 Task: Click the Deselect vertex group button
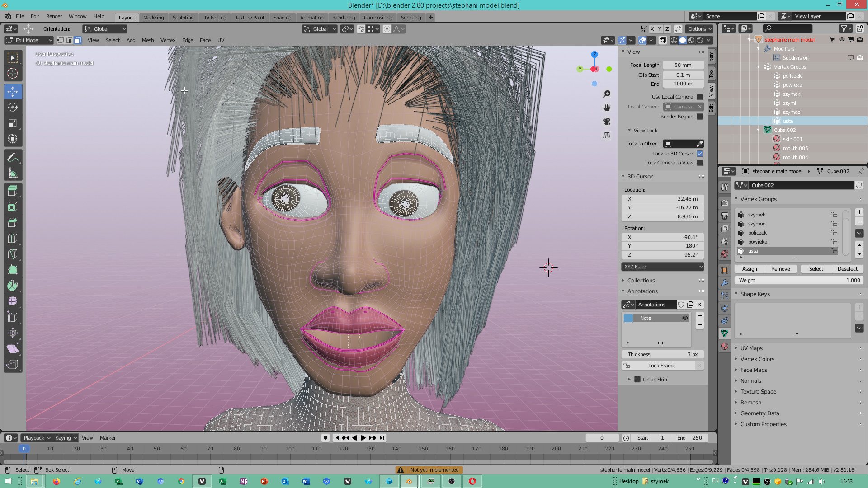pos(848,269)
